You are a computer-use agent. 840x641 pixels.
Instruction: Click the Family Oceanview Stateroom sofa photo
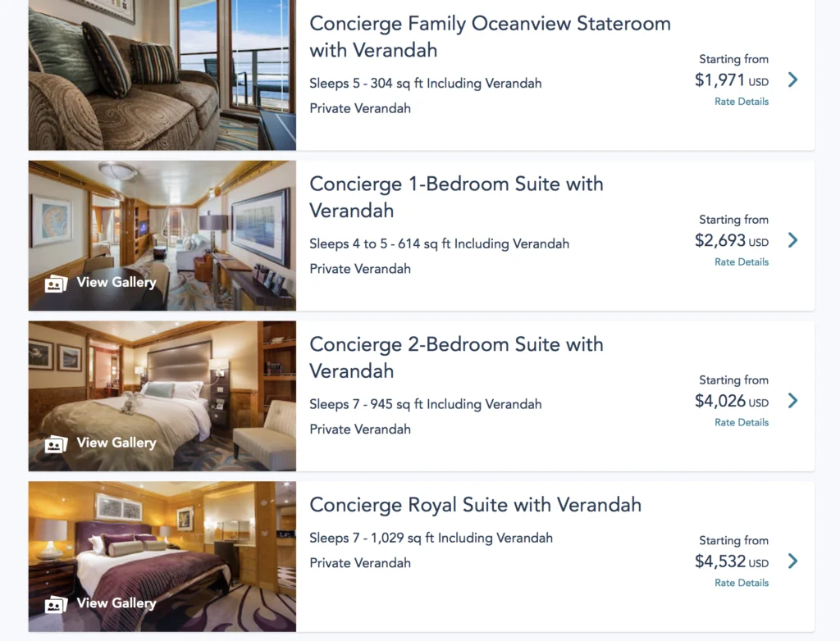click(x=162, y=75)
